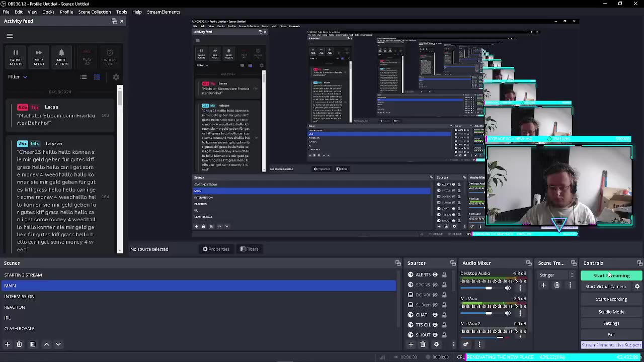Open Mic/Aux options menu
This screenshot has width=644, height=362.
point(520,313)
